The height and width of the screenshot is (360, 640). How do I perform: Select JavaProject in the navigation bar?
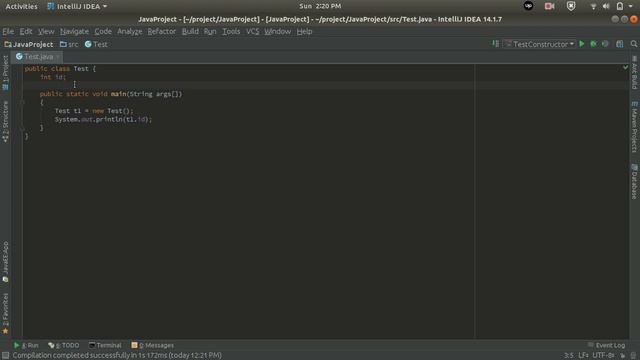click(x=29, y=44)
